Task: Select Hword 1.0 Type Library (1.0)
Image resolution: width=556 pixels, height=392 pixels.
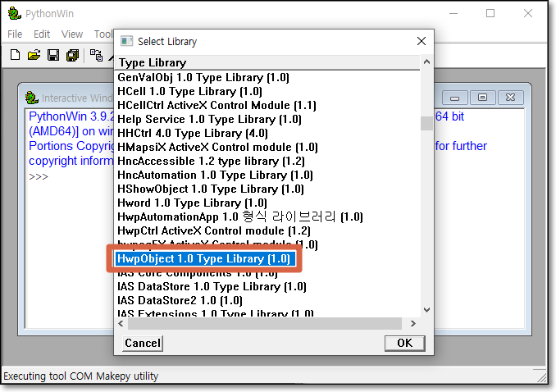Action: pyautogui.click(x=192, y=203)
